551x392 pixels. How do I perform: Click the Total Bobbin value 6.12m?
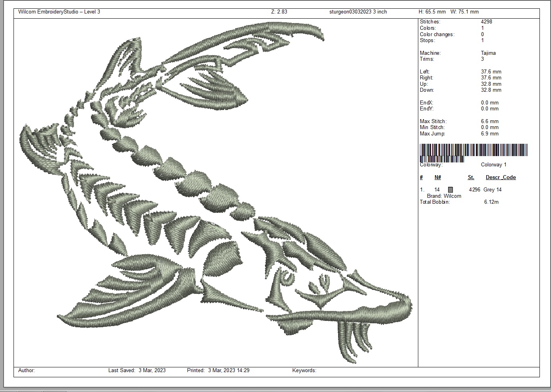coord(491,202)
